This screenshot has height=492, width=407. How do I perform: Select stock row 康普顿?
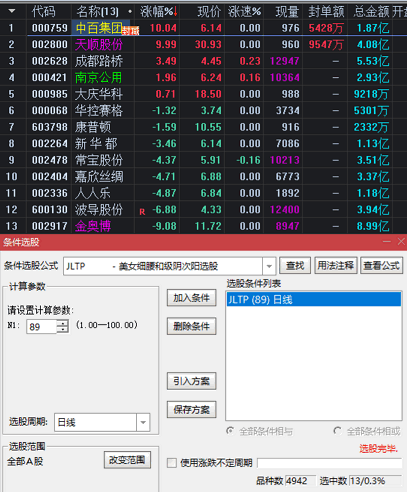[203, 127]
